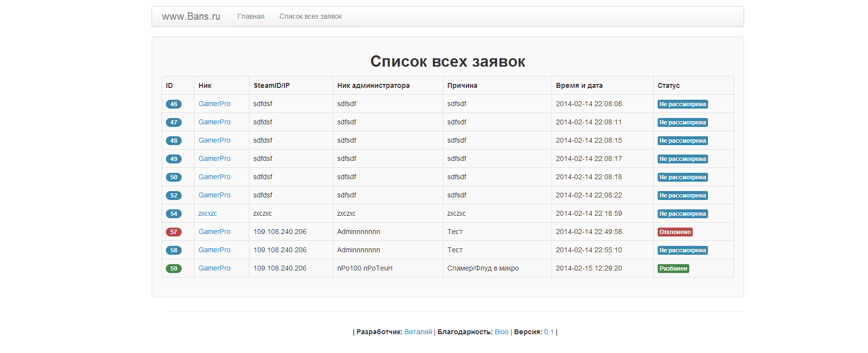Click Не рассмотрена status in row 49
868x353 pixels.
pyautogui.click(x=683, y=159)
